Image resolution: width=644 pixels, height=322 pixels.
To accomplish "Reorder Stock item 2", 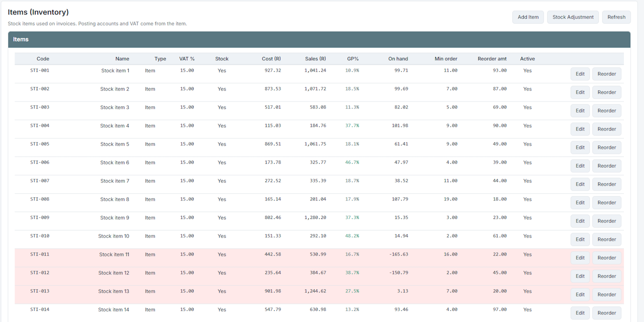I will pyautogui.click(x=606, y=92).
